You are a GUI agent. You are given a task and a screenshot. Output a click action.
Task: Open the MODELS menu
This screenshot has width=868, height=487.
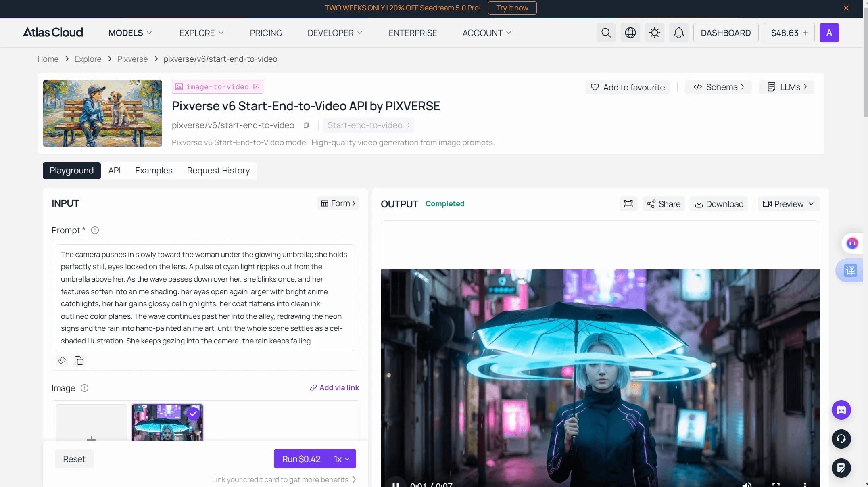(130, 33)
